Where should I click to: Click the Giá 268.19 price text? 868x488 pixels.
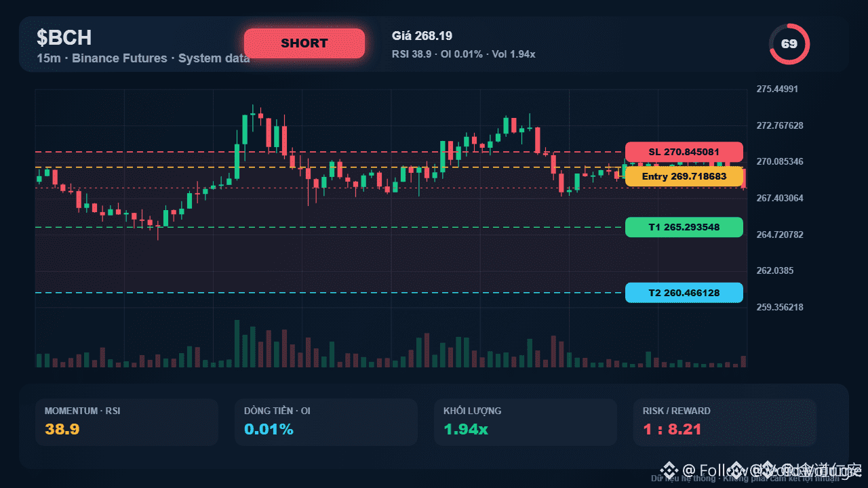pos(422,36)
